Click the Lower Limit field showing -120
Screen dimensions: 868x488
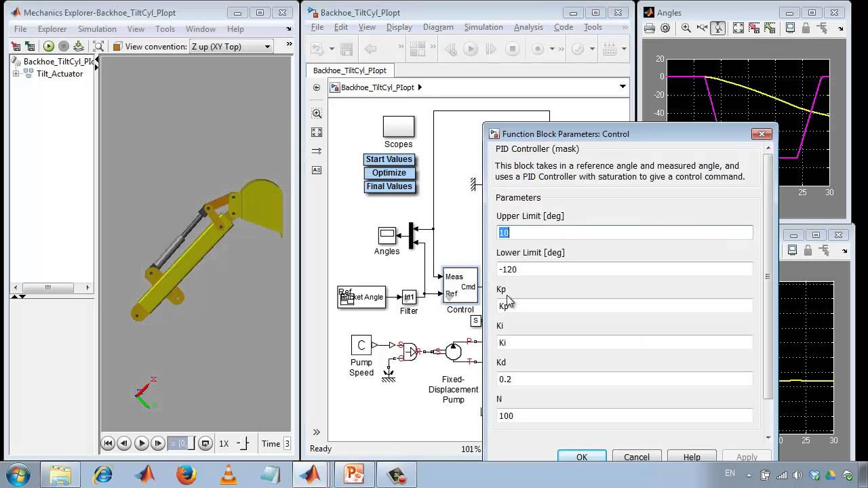[625, 269]
